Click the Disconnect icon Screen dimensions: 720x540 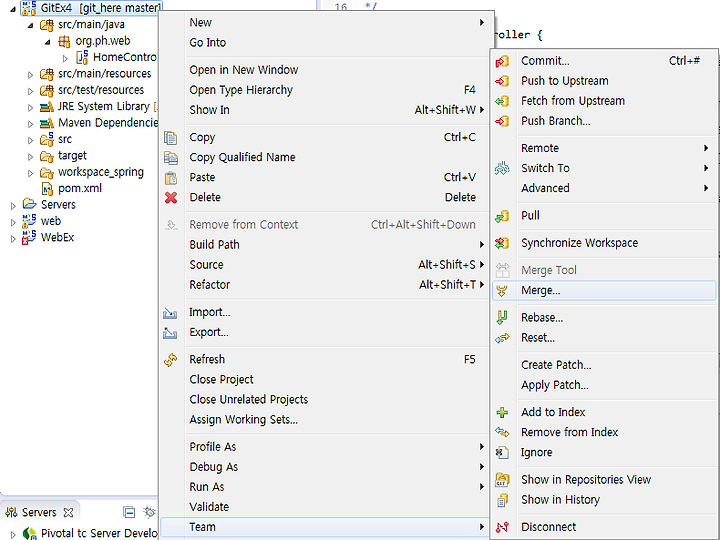point(502,527)
